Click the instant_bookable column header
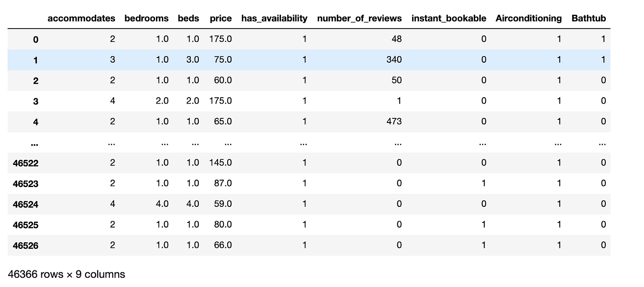The height and width of the screenshot is (287, 644). click(x=448, y=18)
